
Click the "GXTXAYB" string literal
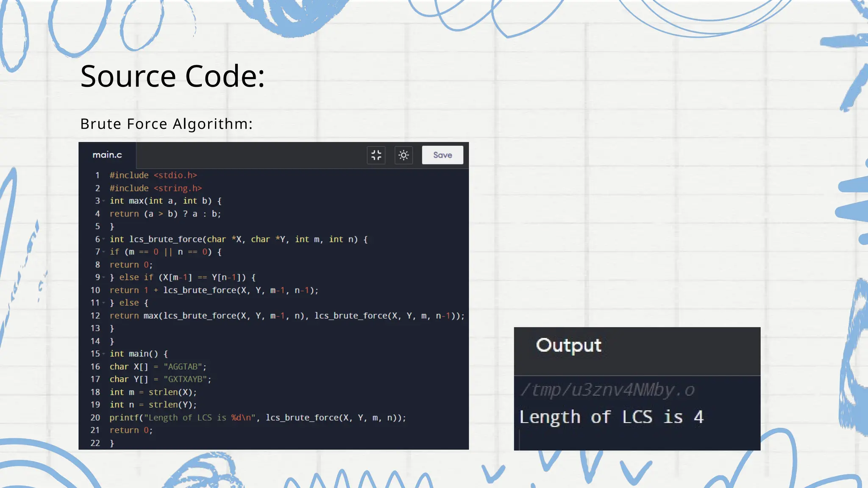coord(185,380)
